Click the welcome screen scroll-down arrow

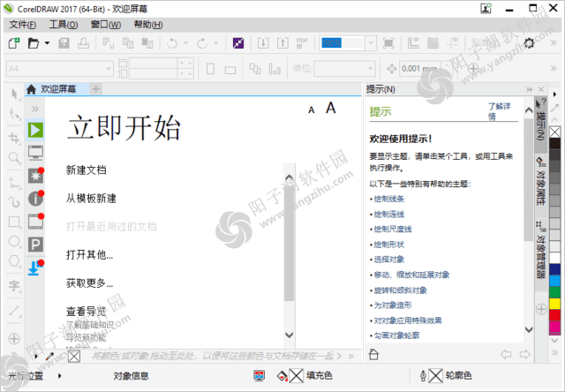coord(289,335)
